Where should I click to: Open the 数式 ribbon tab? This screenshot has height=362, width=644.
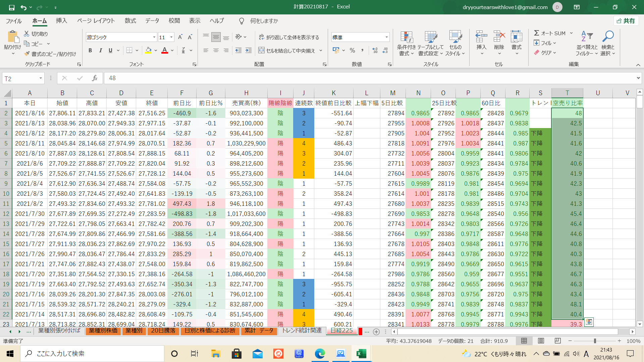click(x=130, y=21)
